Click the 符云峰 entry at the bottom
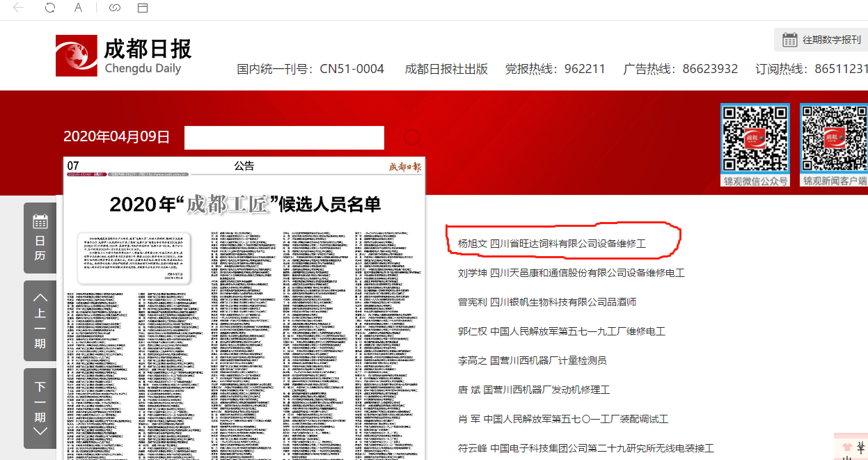This screenshot has height=460, width=868. click(x=578, y=448)
